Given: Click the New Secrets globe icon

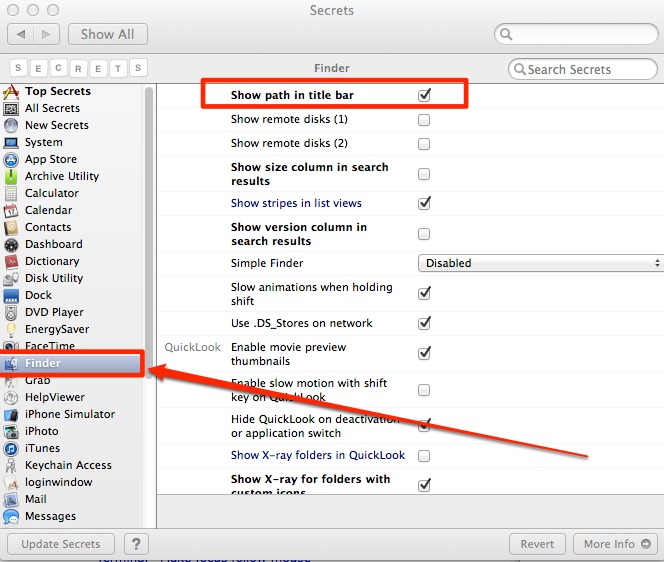Looking at the screenshot, I should tap(11, 125).
